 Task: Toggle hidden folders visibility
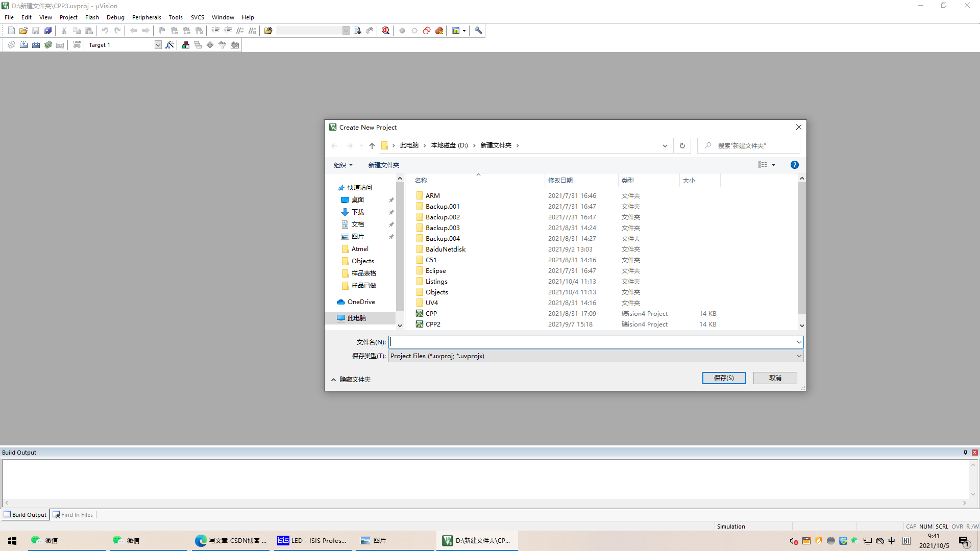pyautogui.click(x=351, y=379)
